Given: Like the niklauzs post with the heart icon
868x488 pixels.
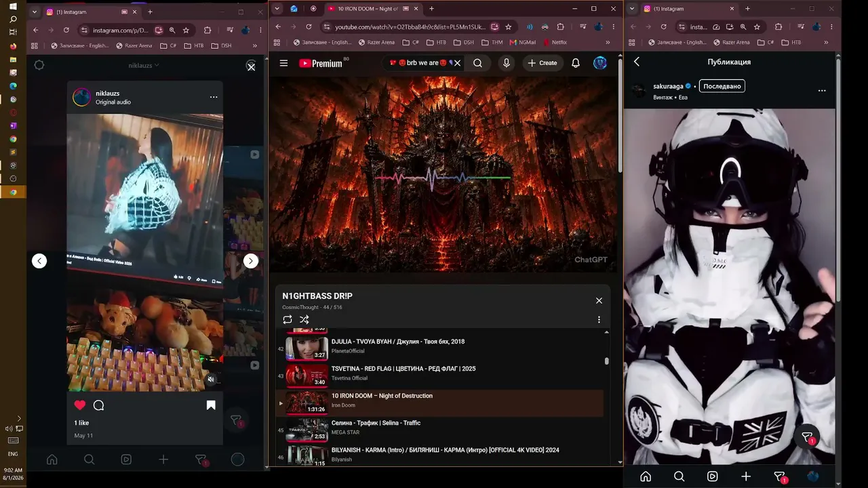Looking at the screenshot, I should 80,405.
